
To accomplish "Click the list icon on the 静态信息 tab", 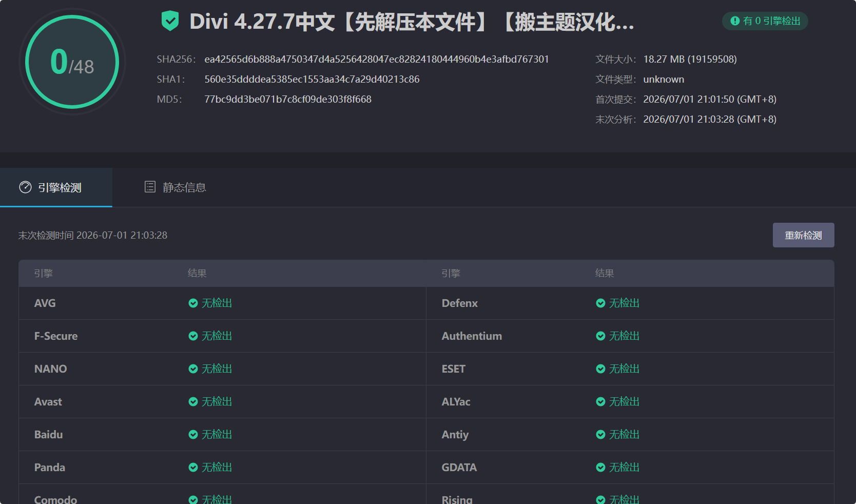I will pyautogui.click(x=150, y=187).
